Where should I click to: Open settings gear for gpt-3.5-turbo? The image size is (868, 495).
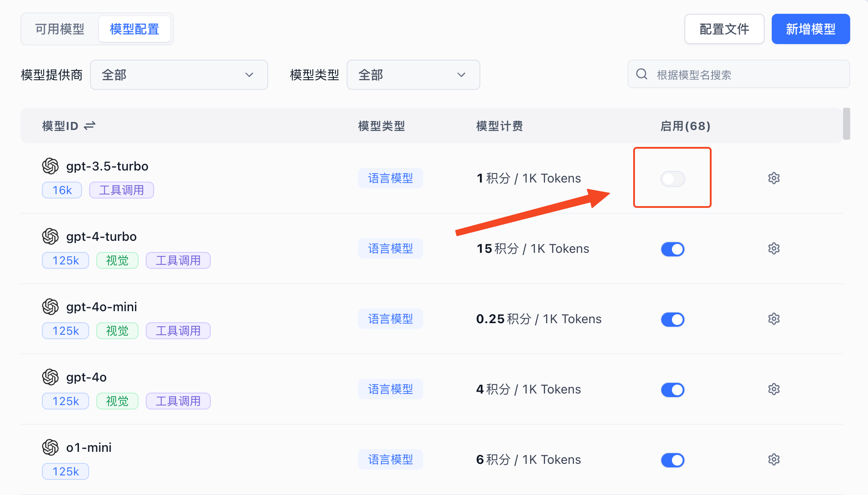(774, 178)
